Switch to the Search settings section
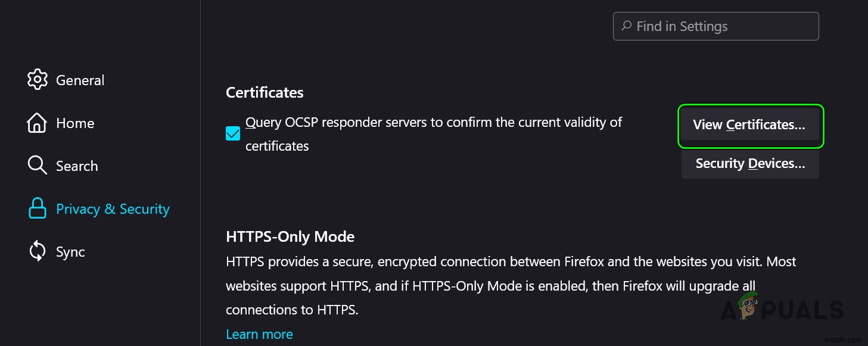Screen dimensions: 868x346 click(77, 166)
